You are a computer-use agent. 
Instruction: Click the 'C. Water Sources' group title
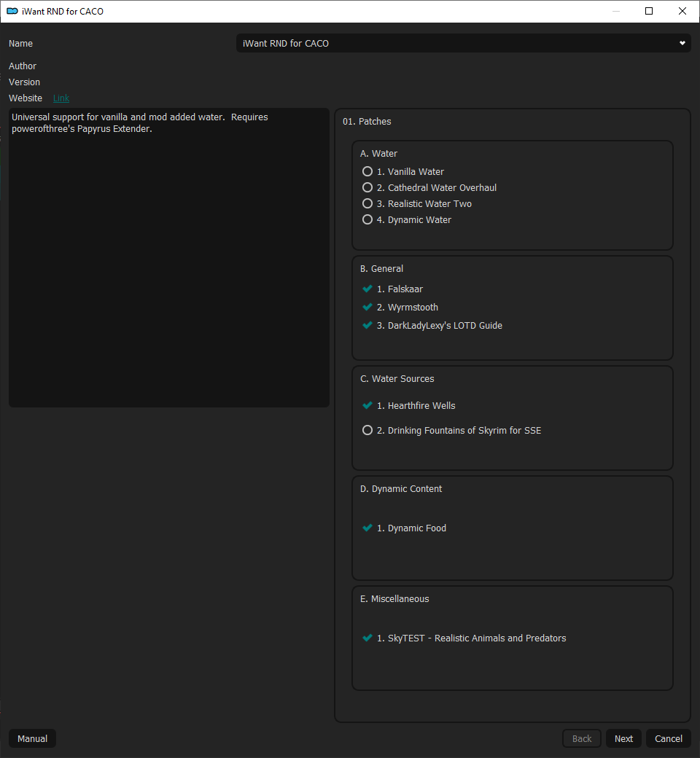397,379
